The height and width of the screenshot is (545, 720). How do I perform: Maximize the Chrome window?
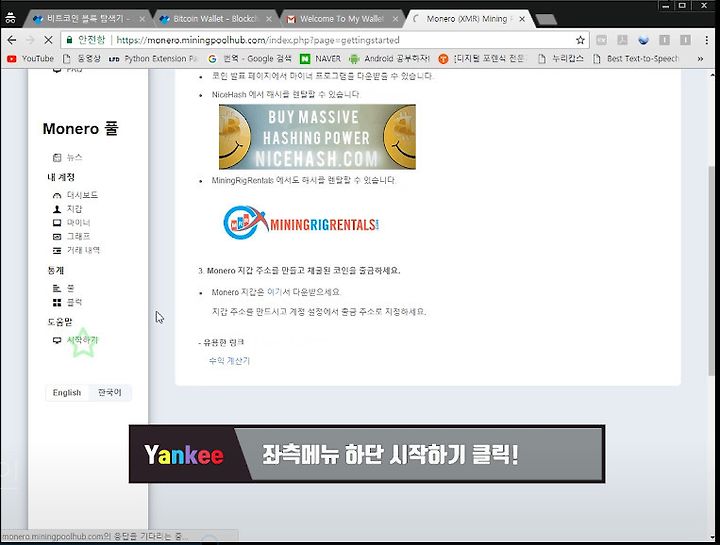(x=682, y=6)
